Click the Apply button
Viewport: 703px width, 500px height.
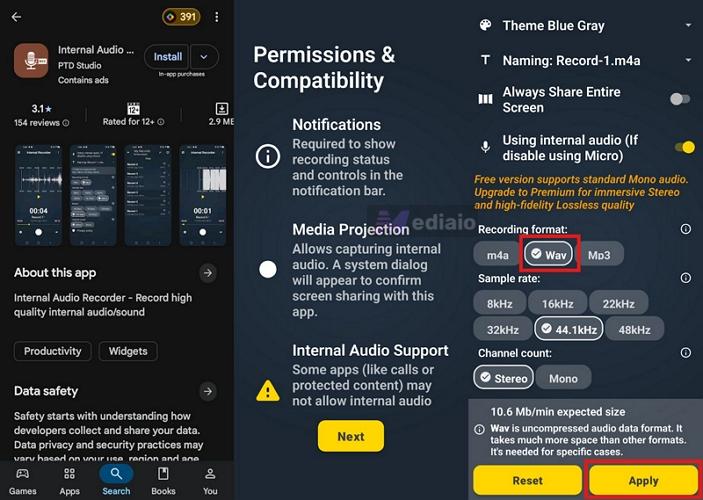click(643, 480)
